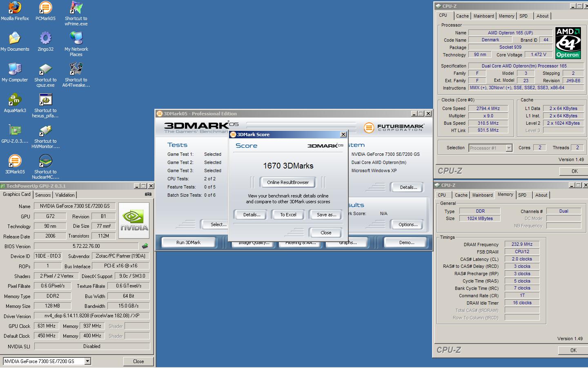Launch the cpuz.exe shortcut

click(45, 69)
